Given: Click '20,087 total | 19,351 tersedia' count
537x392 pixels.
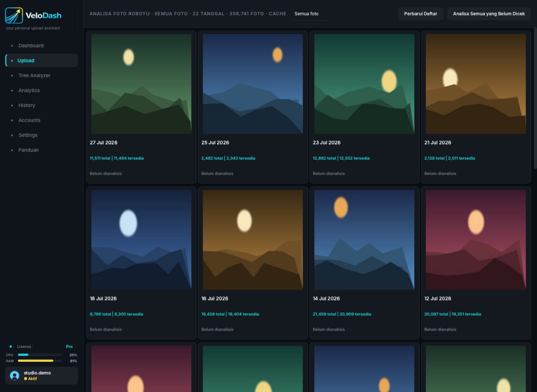Looking at the screenshot, I should 453,314.
